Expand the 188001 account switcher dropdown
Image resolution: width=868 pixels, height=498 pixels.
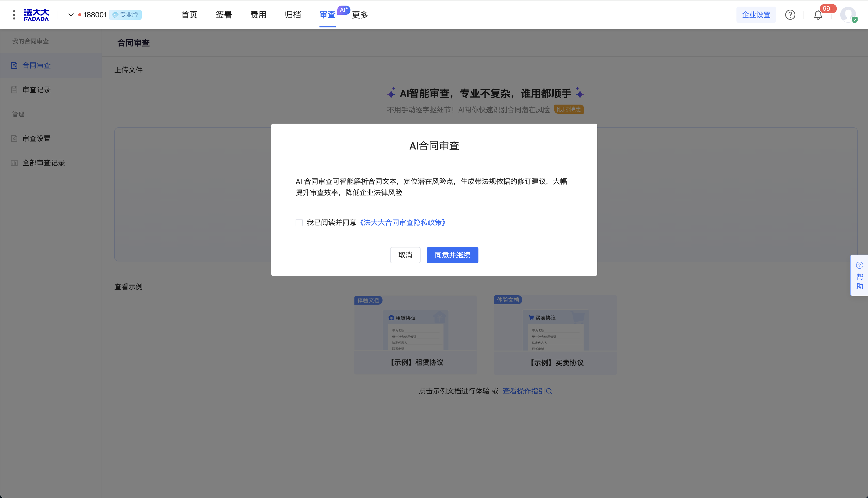pyautogui.click(x=71, y=15)
